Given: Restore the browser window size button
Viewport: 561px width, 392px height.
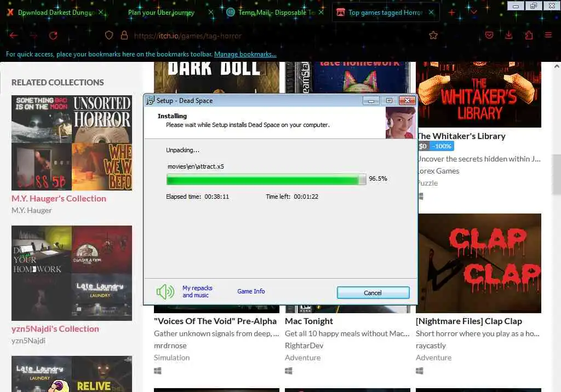Looking at the screenshot, I should tap(534, 5).
